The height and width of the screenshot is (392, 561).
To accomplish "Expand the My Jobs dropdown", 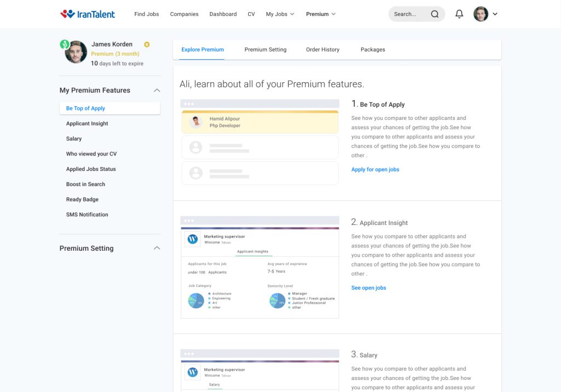I will [x=280, y=14].
